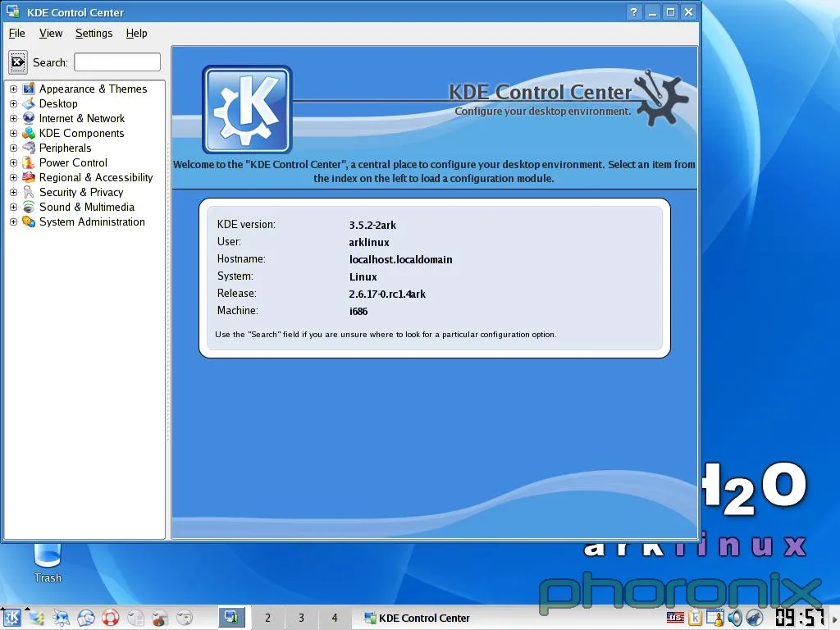Select the Sound & Multimedia category icon
Screen dimensions: 840x630
(x=29, y=207)
